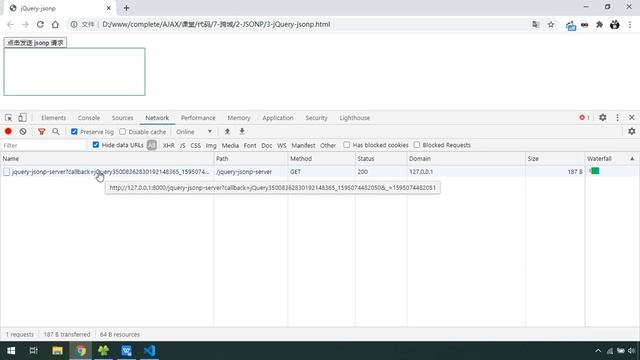Toggle the network filter funnel icon
Image resolution: width=640 pixels, height=360 pixels.
[x=41, y=131]
